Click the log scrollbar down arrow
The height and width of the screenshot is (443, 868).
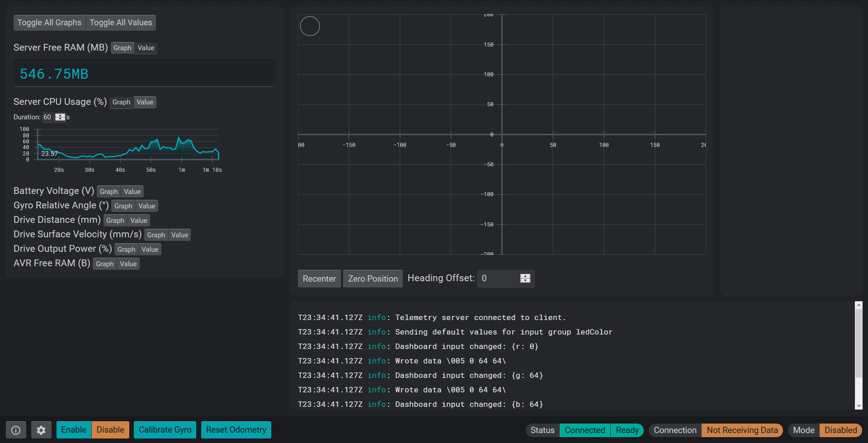[x=859, y=406]
